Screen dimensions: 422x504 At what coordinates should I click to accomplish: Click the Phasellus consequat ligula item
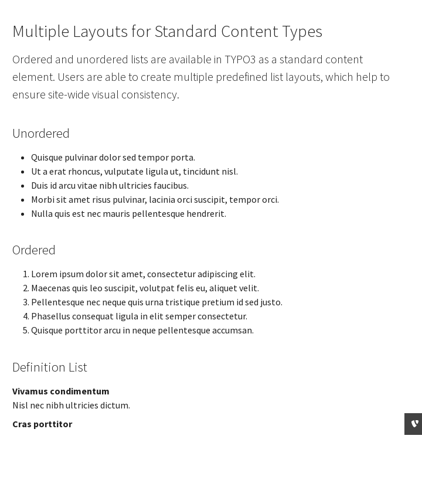click(139, 316)
